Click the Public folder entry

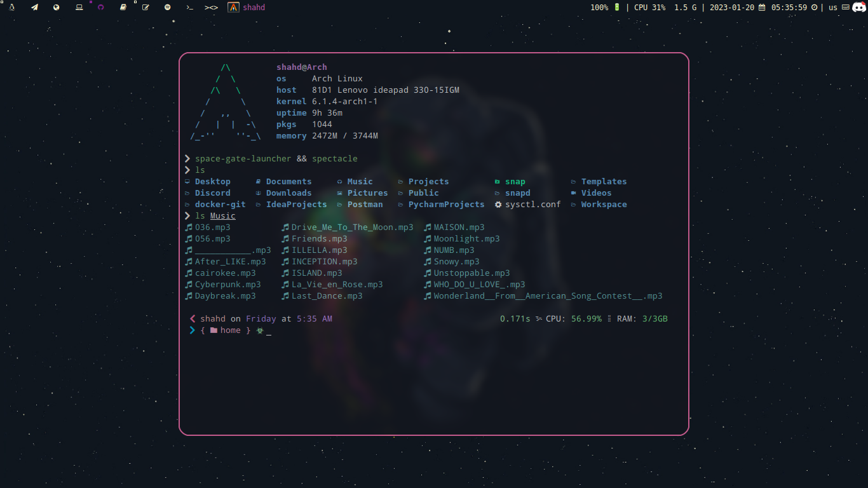(x=424, y=193)
